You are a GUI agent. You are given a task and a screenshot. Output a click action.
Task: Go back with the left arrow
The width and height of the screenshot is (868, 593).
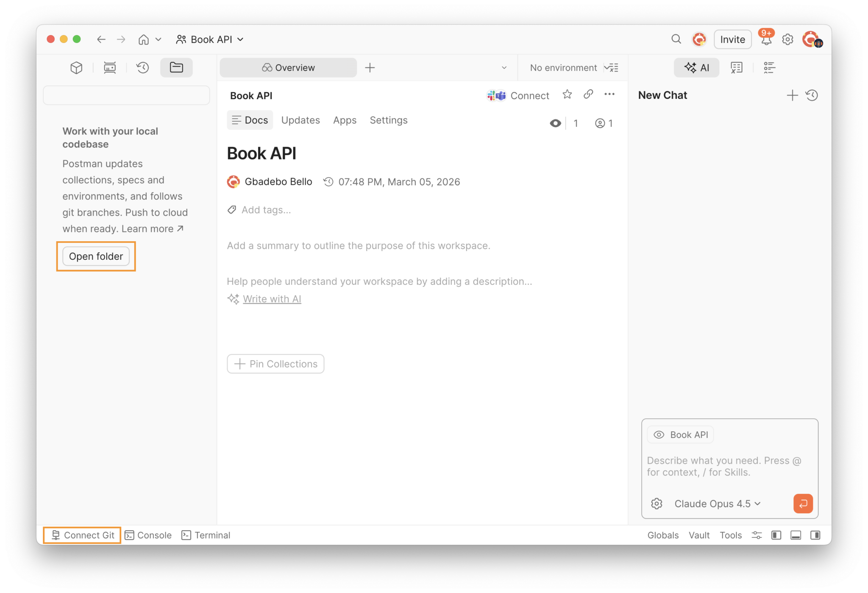point(101,39)
